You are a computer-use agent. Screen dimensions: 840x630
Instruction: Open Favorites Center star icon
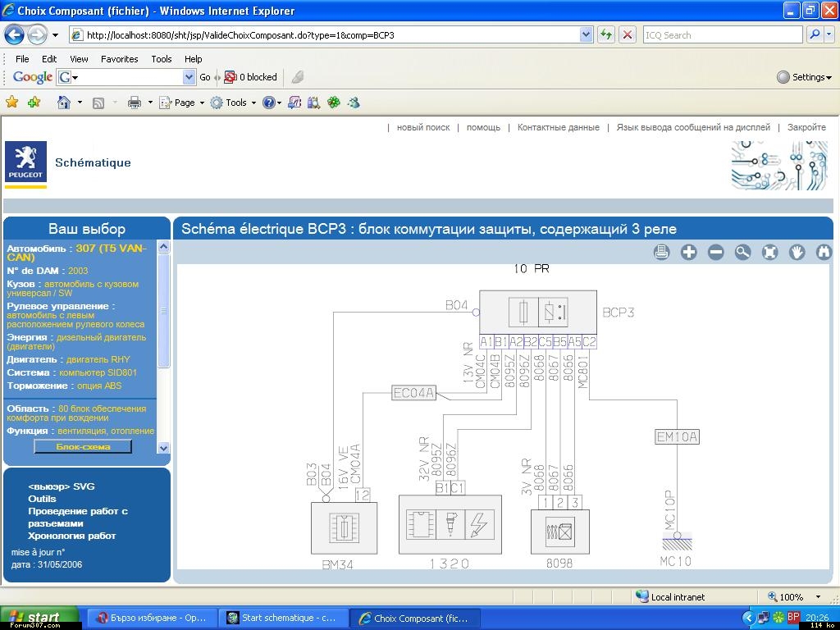(x=11, y=102)
